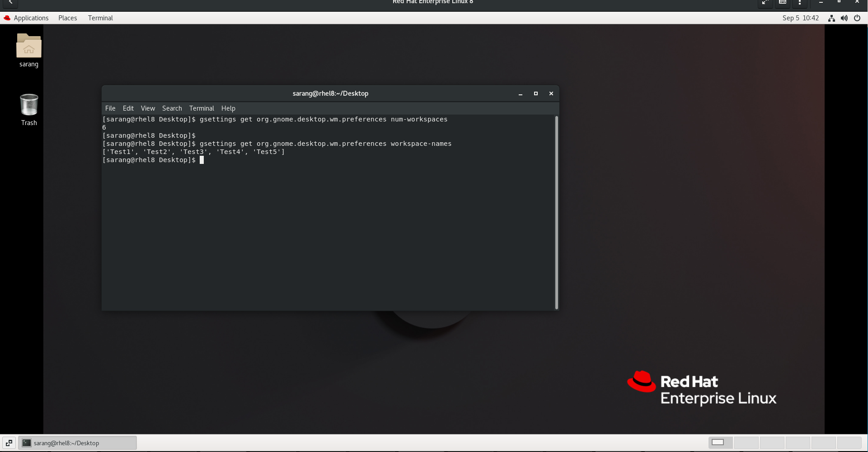Switch to the fourth workspace in the switcher
The width and height of the screenshot is (868, 452).
coord(798,443)
